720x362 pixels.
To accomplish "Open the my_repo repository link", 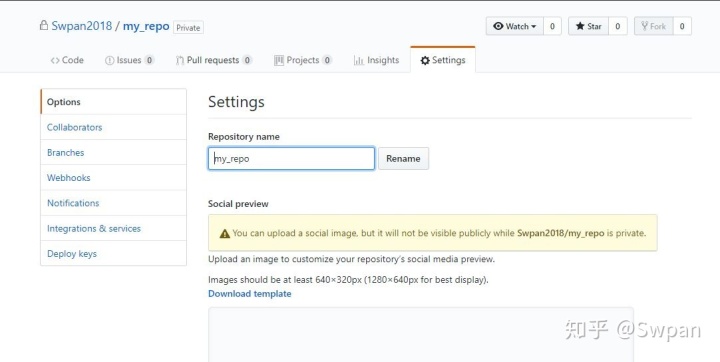I will click(x=146, y=27).
